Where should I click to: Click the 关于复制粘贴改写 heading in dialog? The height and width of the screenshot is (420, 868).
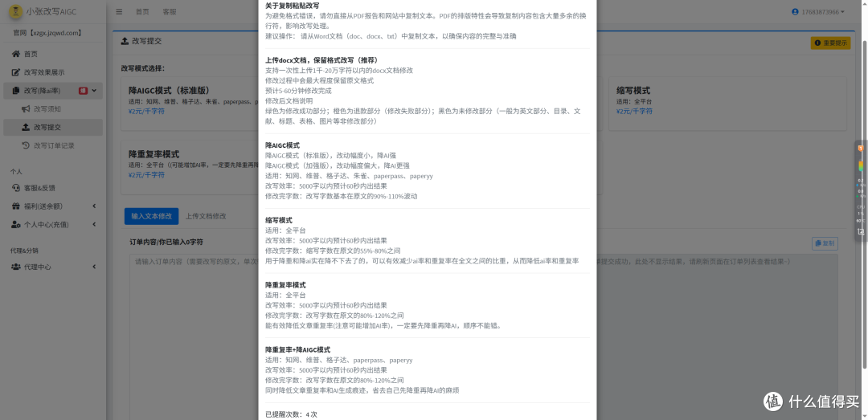tap(291, 5)
